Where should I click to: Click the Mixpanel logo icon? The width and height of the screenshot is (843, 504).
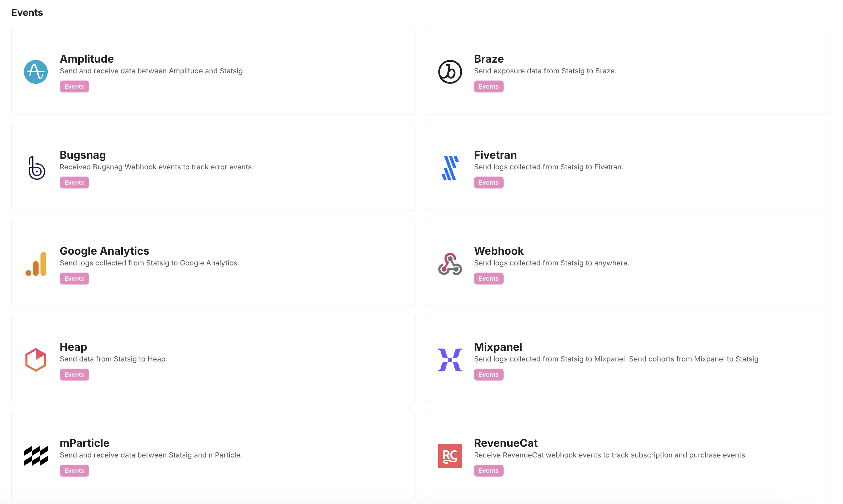pyautogui.click(x=450, y=360)
